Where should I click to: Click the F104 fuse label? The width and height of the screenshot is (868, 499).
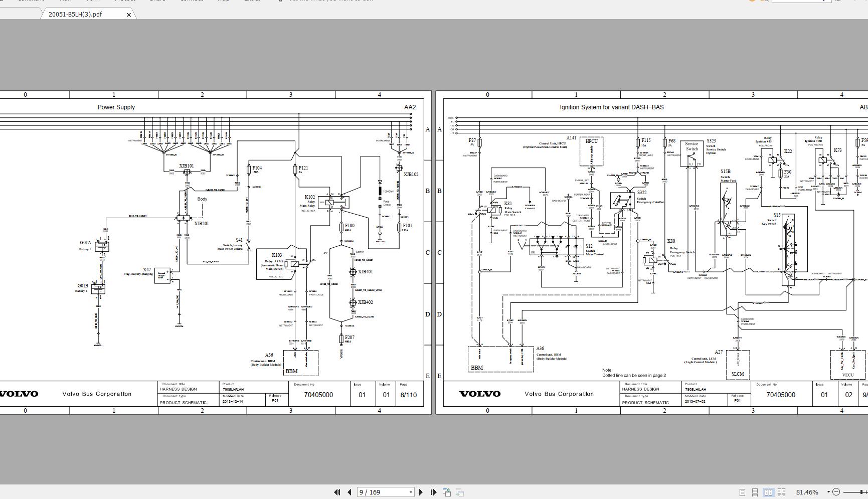pyautogui.click(x=257, y=168)
